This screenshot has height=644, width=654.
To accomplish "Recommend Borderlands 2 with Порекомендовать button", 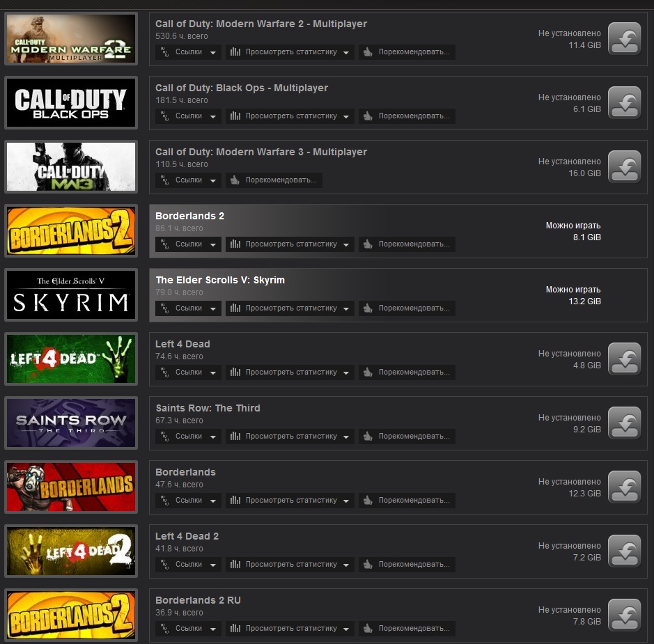I will click(407, 244).
